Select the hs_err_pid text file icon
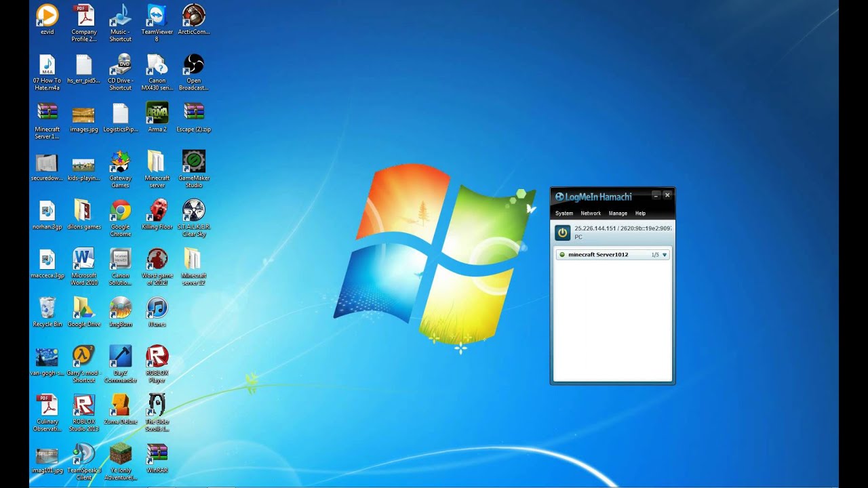Image resolution: width=868 pixels, height=488 pixels. (84, 64)
